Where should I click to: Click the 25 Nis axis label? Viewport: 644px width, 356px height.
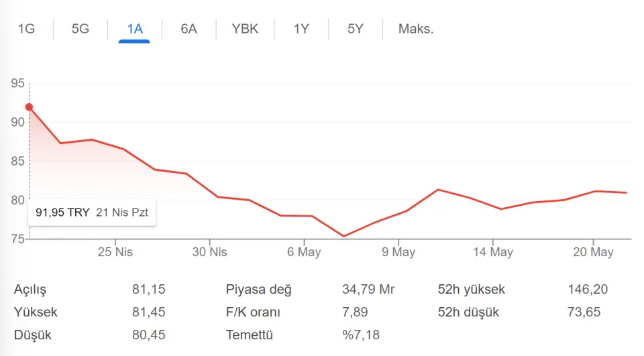coord(115,251)
